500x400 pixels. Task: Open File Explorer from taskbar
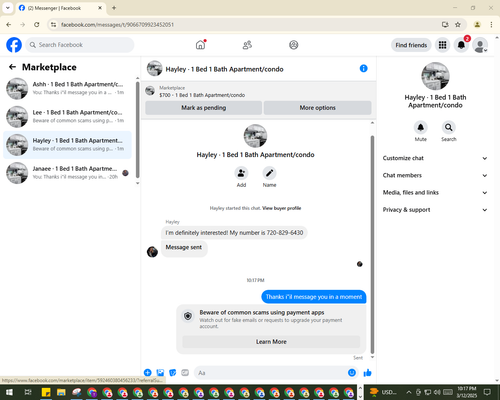point(61,392)
